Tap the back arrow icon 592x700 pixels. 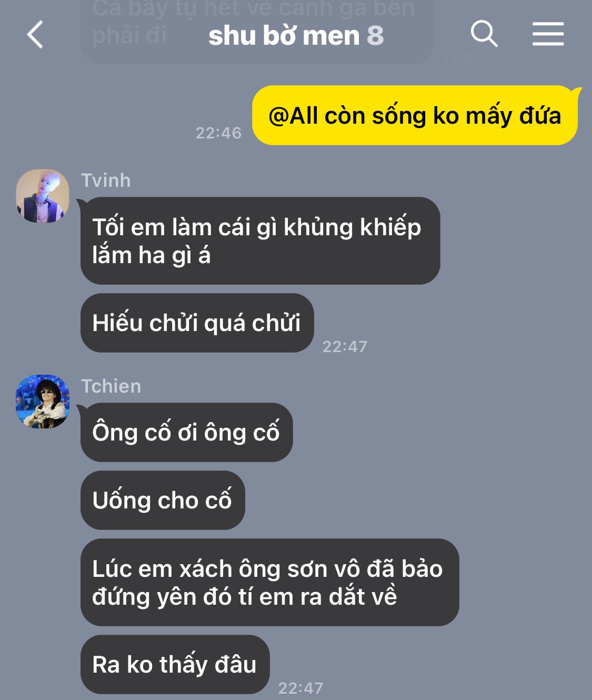pos(35,35)
